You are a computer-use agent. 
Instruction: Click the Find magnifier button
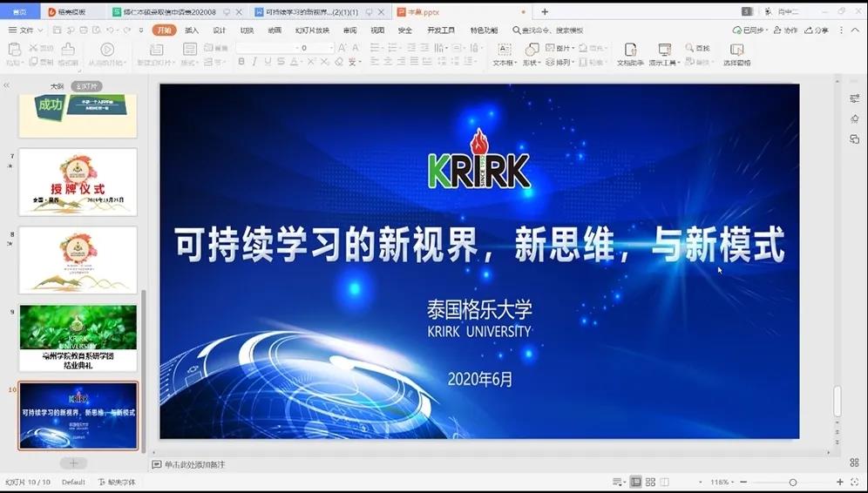[697, 48]
